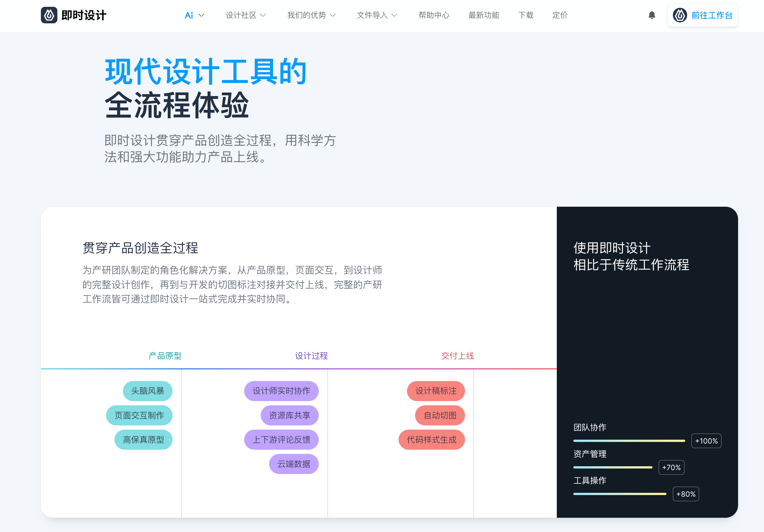Click the 即时设计 logo icon
The height and width of the screenshot is (532, 764).
click(49, 15)
